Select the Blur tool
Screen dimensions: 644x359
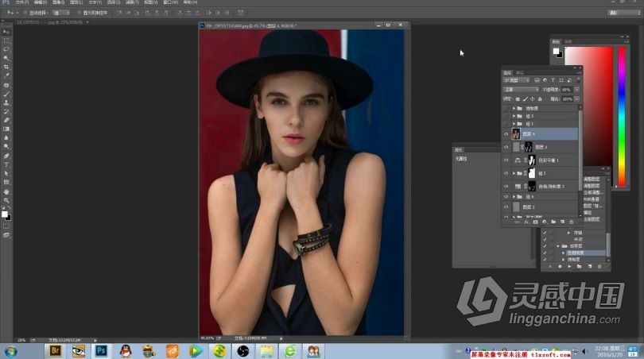6,137
